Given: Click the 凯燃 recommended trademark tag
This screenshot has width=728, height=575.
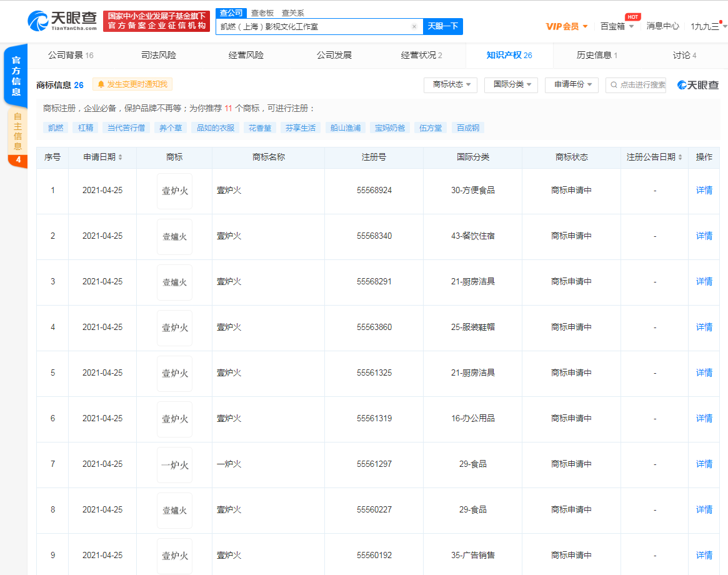Looking at the screenshot, I should point(56,127).
